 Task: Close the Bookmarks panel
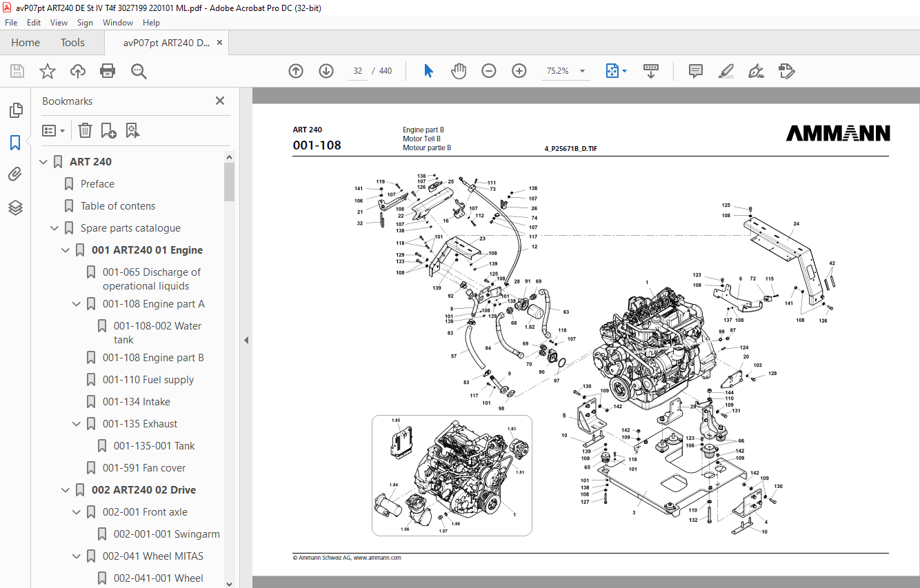(x=220, y=101)
